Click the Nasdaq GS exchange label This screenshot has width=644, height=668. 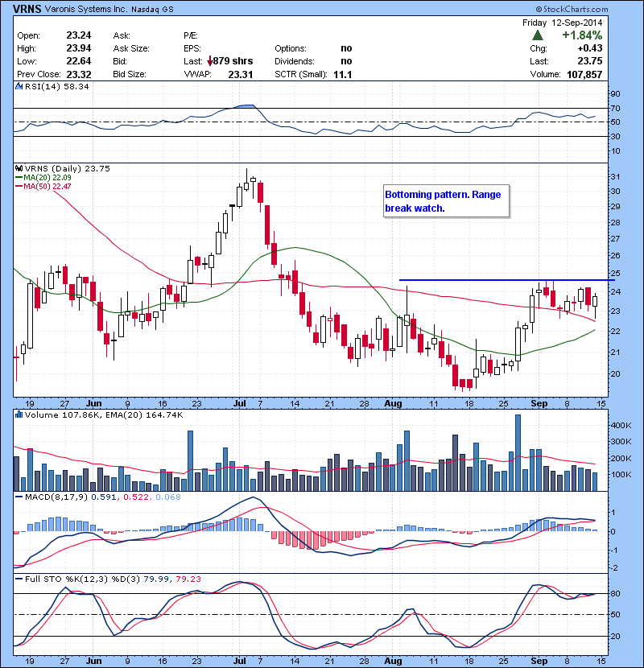click(x=152, y=10)
